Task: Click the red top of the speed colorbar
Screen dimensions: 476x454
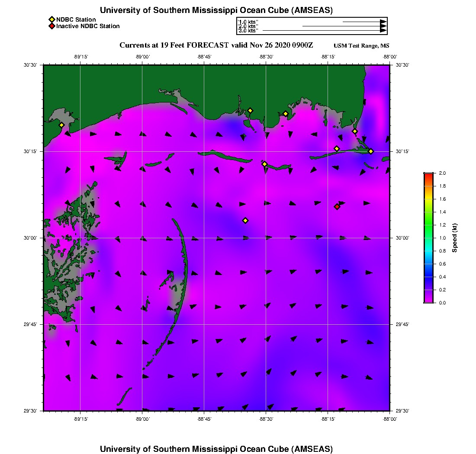Action: point(428,175)
